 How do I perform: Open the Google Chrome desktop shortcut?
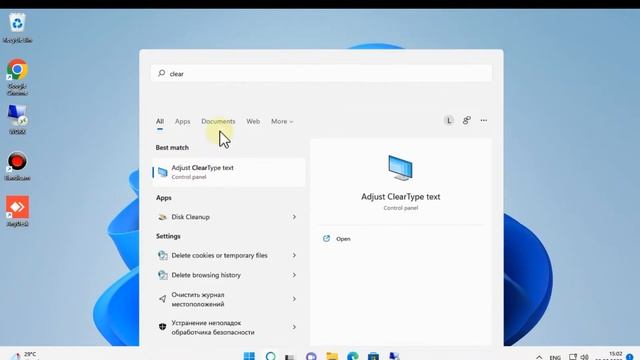tap(17, 77)
